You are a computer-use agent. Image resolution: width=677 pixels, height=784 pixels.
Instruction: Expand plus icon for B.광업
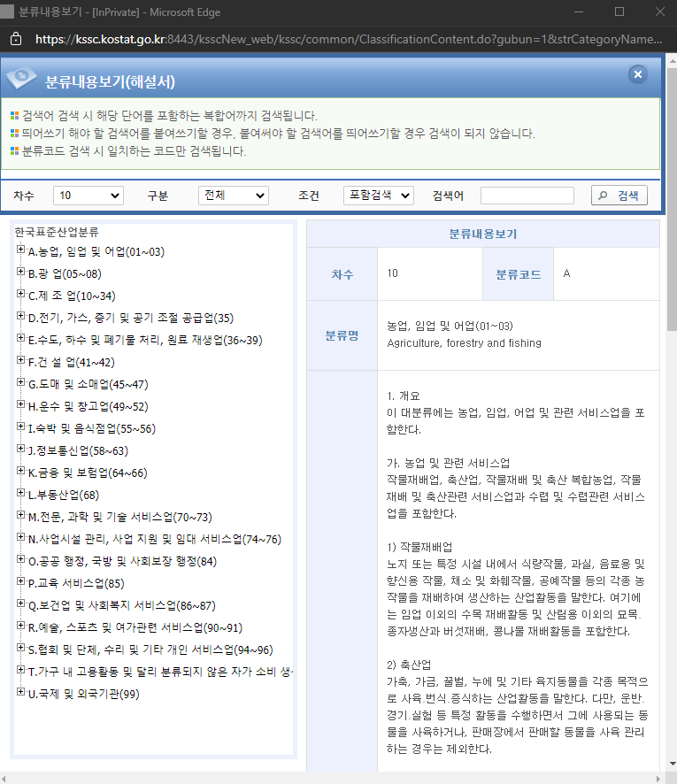coord(20,271)
